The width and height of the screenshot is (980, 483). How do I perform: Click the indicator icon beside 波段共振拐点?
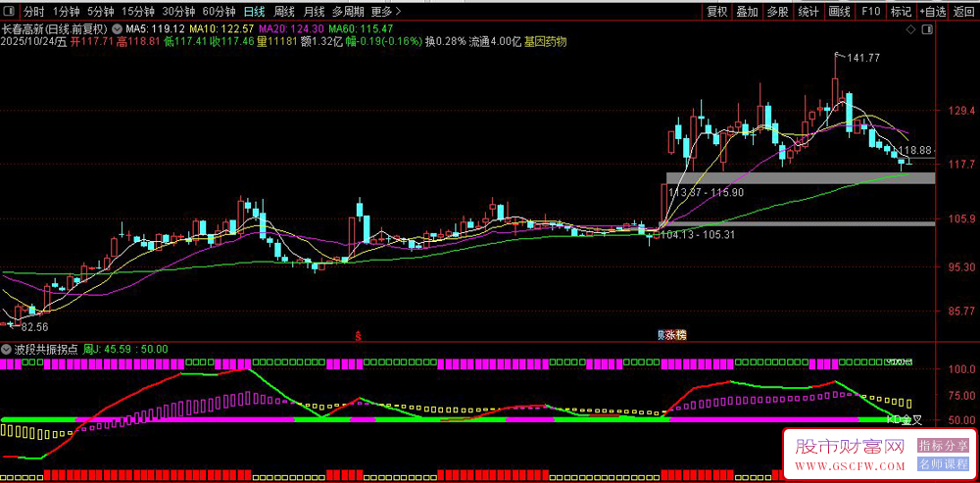pos(7,349)
